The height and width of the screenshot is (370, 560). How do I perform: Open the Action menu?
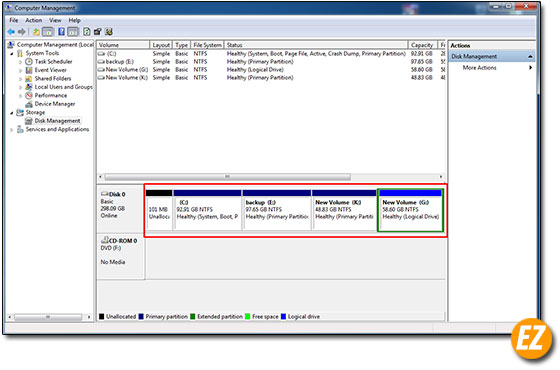click(34, 20)
